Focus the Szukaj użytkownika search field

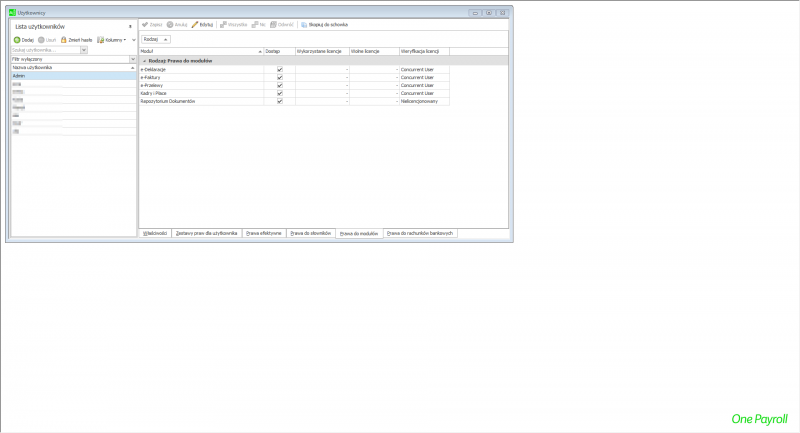click(45, 50)
